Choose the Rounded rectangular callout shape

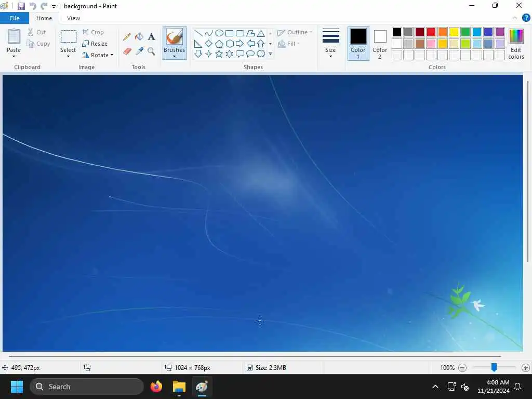click(x=240, y=54)
